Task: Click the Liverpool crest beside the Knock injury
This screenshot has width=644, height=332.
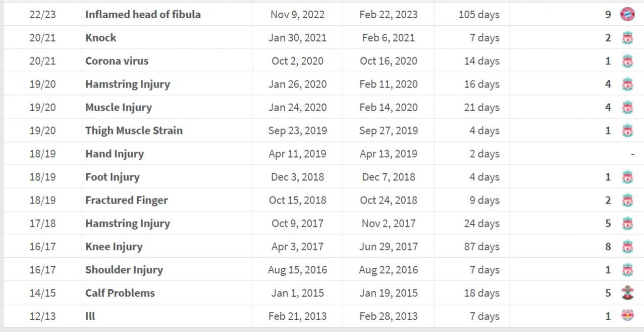Action: tap(627, 37)
